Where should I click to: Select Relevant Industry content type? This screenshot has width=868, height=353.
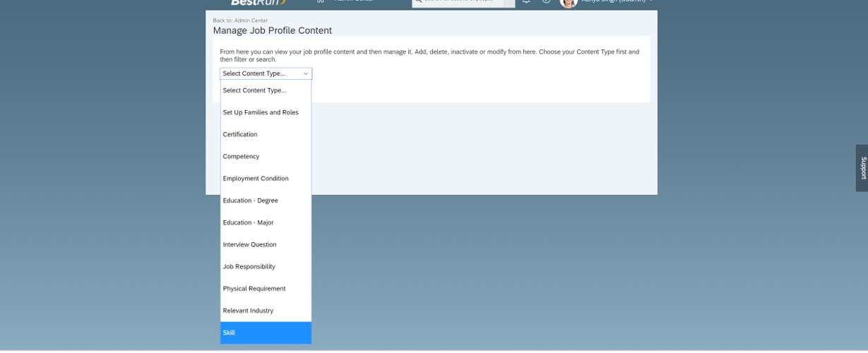coord(266,311)
